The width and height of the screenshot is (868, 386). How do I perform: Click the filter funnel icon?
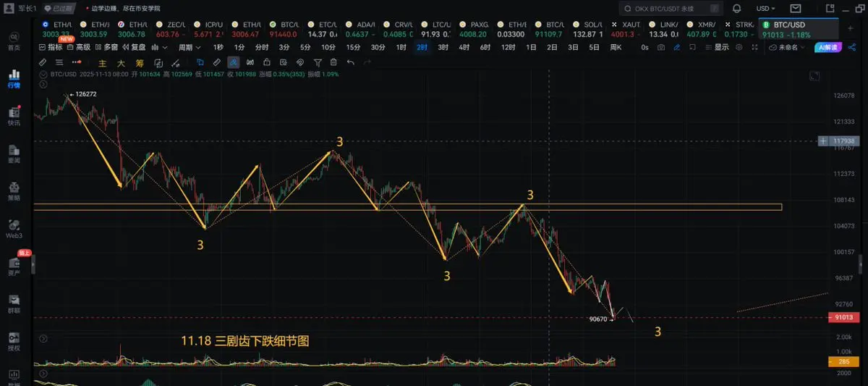[x=318, y=63]
